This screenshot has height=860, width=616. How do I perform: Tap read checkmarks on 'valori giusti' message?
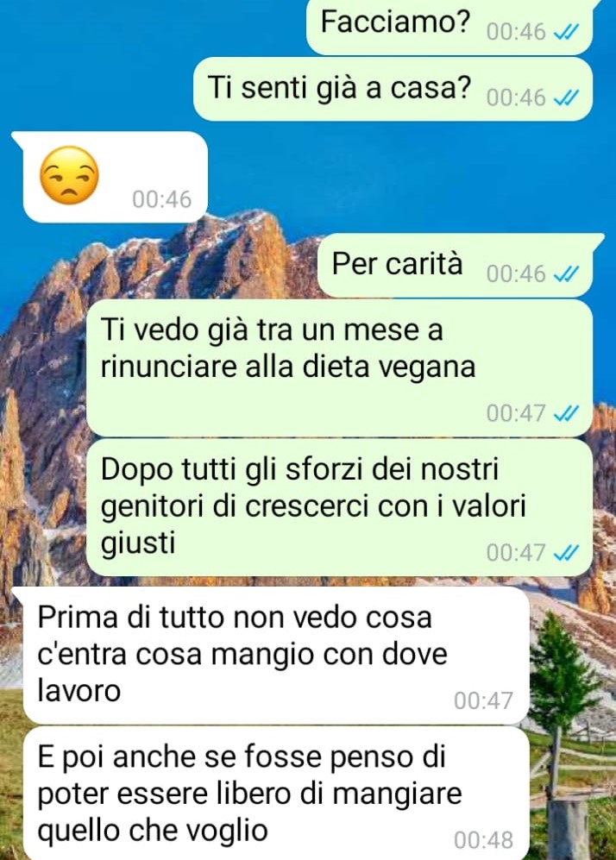pyautogui.click(x=566, y=553)
